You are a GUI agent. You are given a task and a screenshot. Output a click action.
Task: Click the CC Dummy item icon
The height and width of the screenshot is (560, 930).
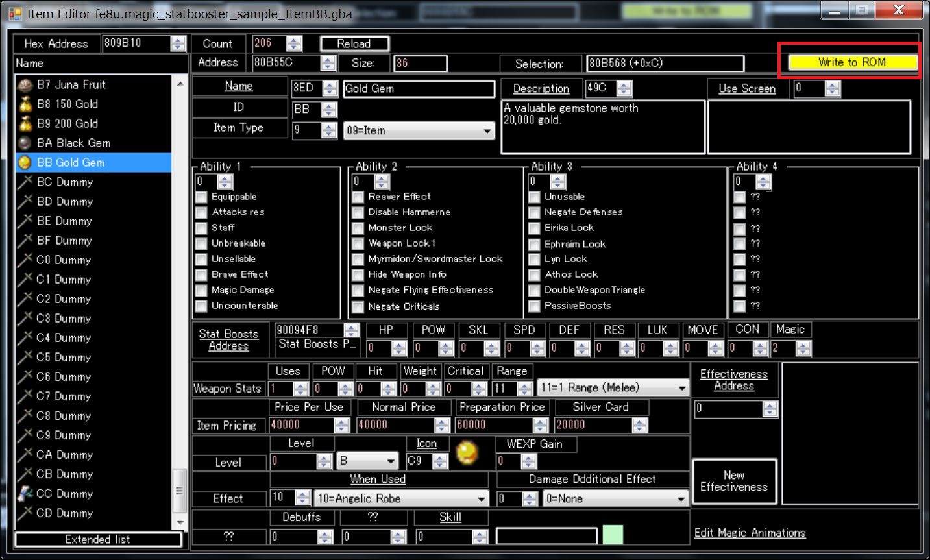click(x=25, y=494)
